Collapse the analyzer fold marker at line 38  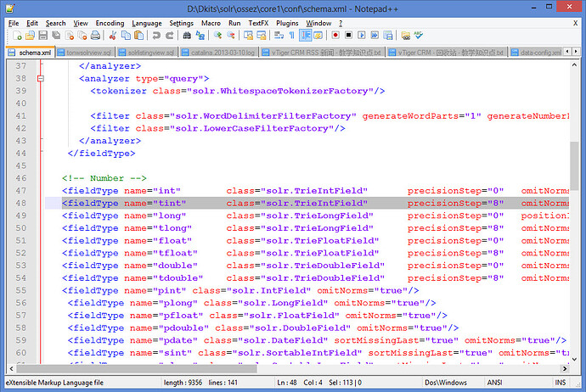[41, 78]
